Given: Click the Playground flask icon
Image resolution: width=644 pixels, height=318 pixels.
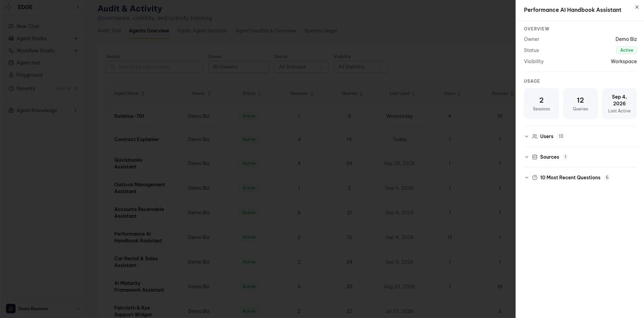Looking at the screenshot, I should tap(11, 75).
